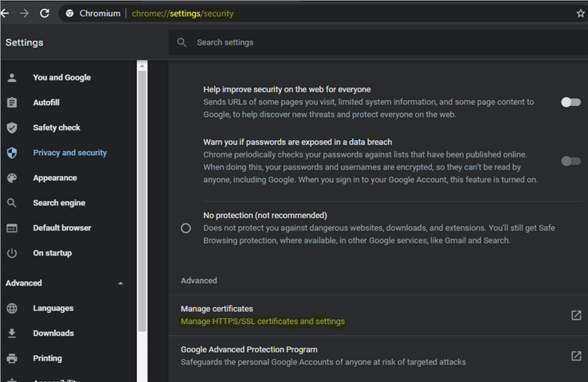Click the Languages globe icon
This screenshot has height=382, width=588.
coord(12,309)
